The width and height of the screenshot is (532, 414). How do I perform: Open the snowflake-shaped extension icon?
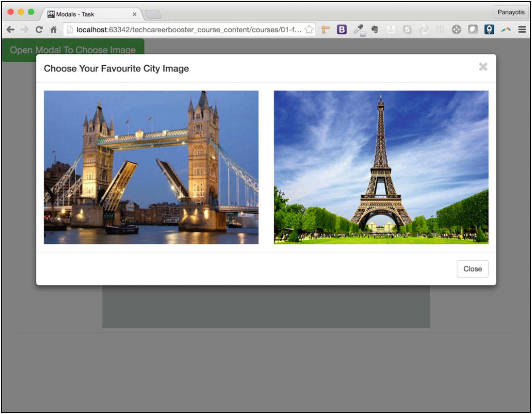[456, 29]
